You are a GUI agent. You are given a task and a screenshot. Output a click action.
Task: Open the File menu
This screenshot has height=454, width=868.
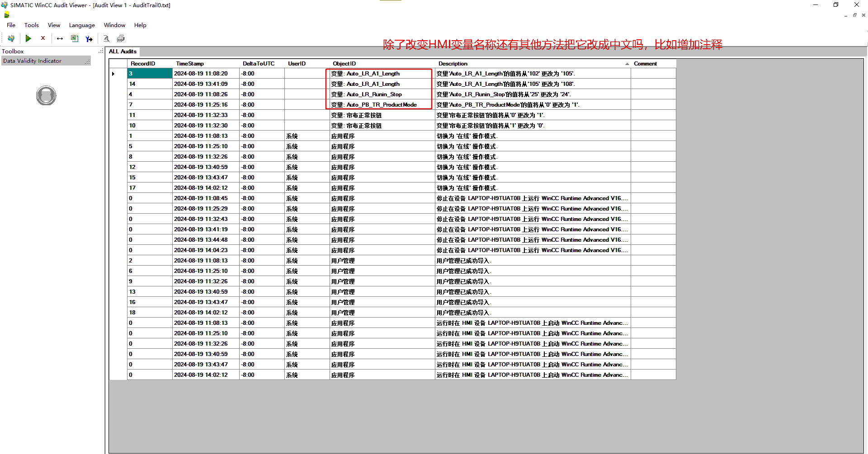(11, 25)
